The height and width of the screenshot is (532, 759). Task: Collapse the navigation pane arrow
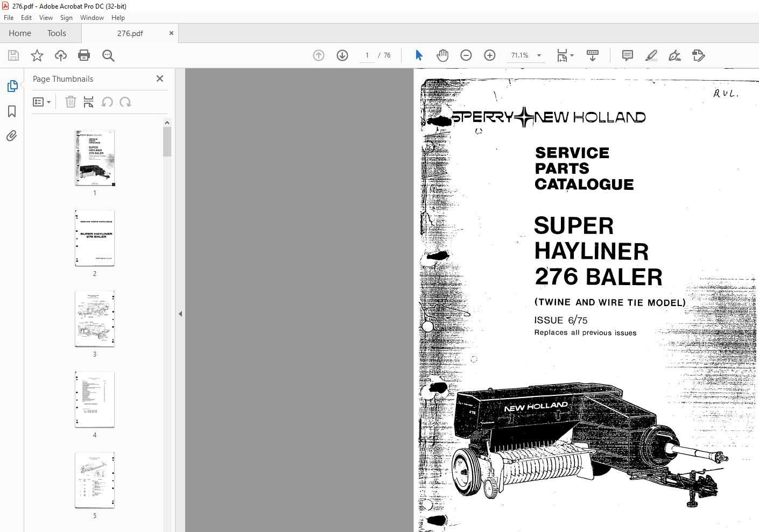[x=180, y=314]
